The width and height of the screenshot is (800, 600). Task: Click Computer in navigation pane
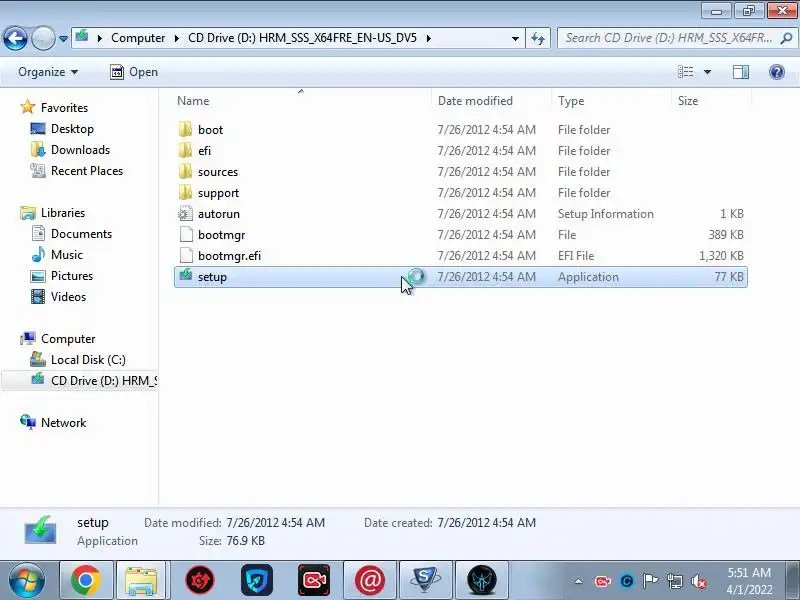tap(57, 339)
